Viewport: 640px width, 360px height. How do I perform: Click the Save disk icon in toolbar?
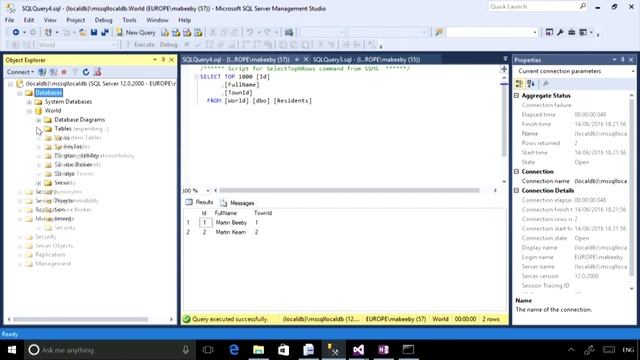coord(94,32)
